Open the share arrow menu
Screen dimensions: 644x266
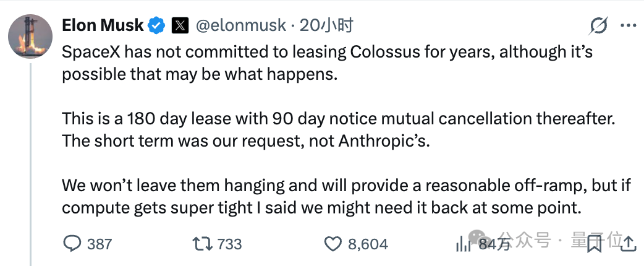pos(629,244)
